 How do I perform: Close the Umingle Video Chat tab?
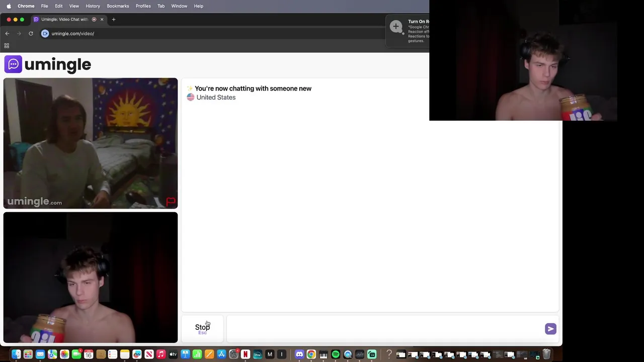point(102,19)
